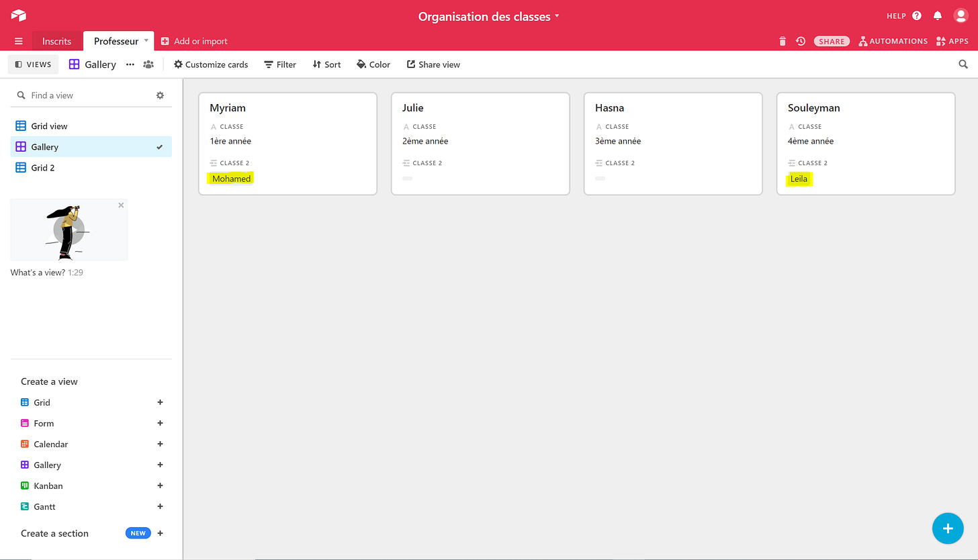The width and height of the screenshot is (978, 560).
Task: Create a new Grid view
Action: click(x=42, y=402)
